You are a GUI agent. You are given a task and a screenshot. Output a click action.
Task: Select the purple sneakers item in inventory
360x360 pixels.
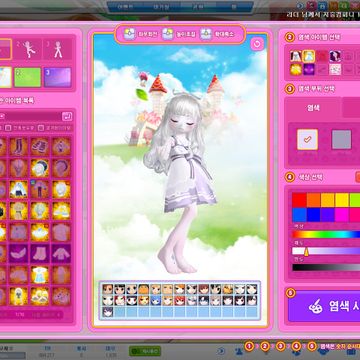[x=40, y=147]
